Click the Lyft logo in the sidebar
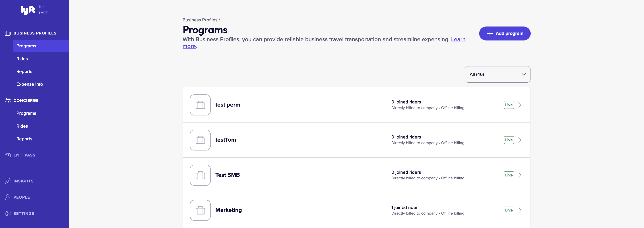 coord(28,10)
